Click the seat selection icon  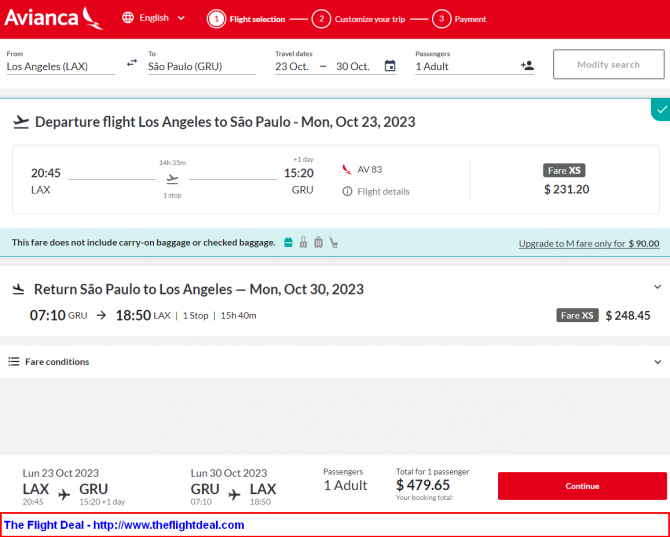tap(334, 243)
